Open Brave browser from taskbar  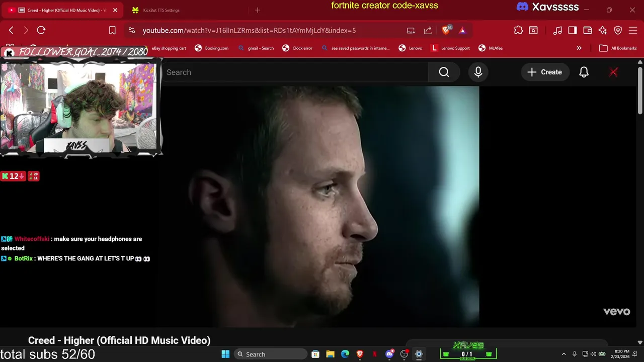click(360, 354)
